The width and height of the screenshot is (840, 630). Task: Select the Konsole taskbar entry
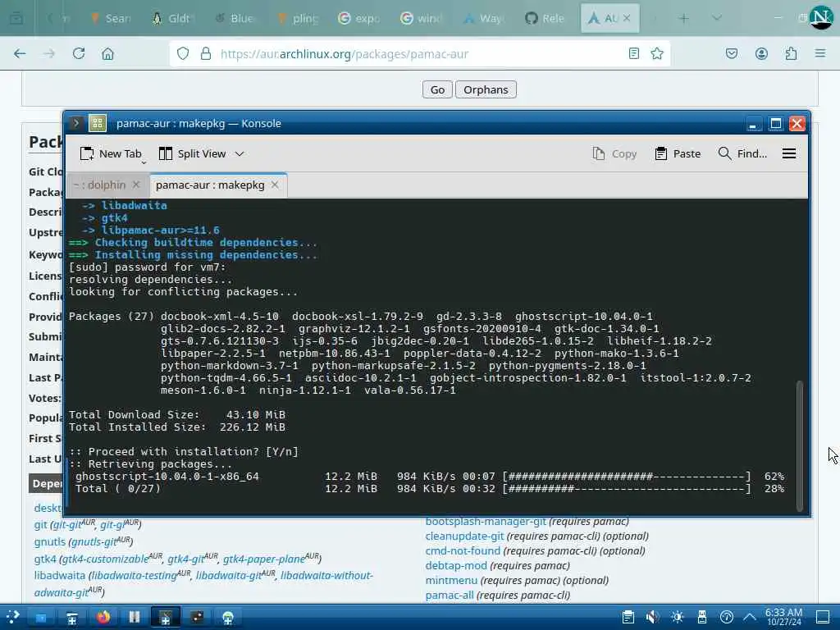[x=166, y=617]
